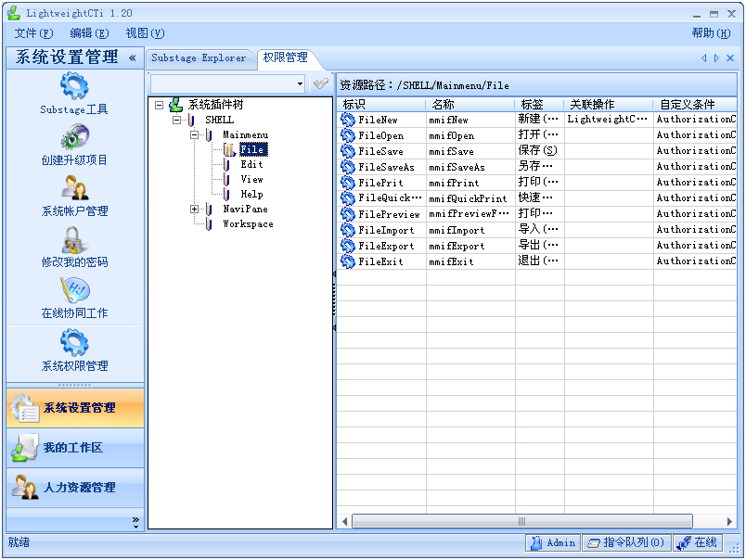The width and height of the screenshot is (746, 560).
Task: Click the FilePrit row icon
Action: point(348,183)
